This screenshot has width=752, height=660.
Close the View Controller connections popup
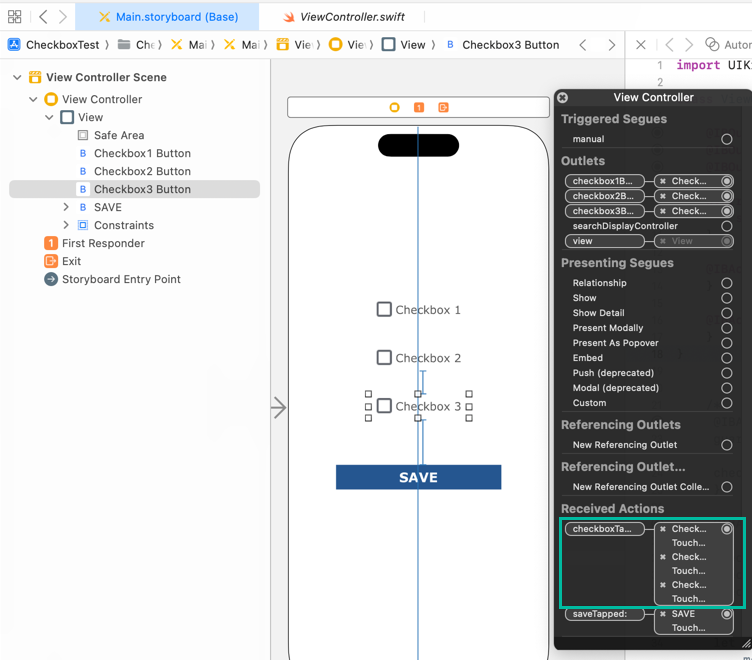click(x=563, y=98)
